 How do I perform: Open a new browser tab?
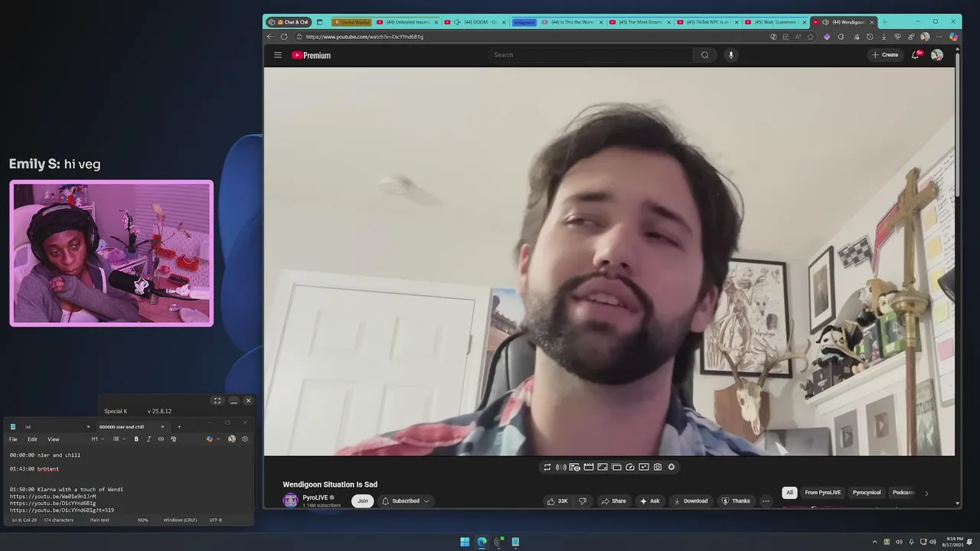(885, 22)
